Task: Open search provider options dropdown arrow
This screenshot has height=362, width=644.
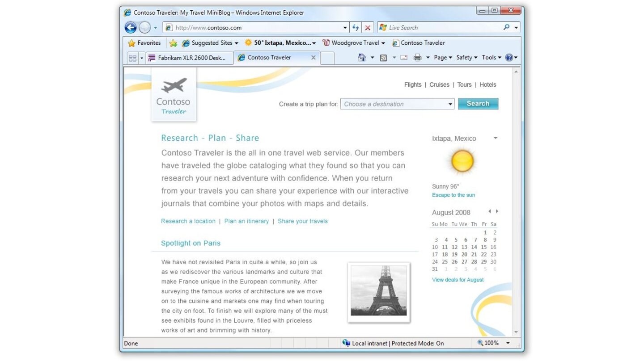Action: [x=516, y=28]
